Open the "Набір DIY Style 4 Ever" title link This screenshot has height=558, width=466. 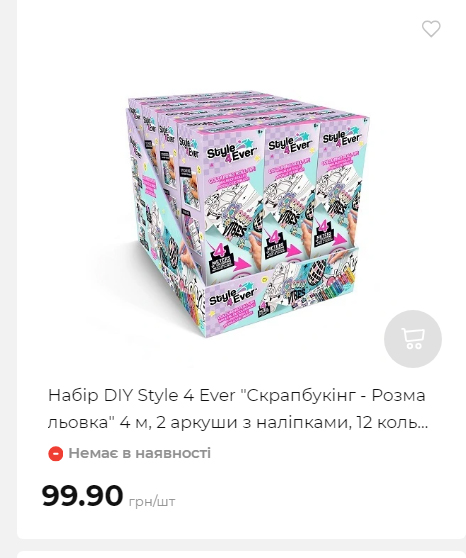point(237,409)
